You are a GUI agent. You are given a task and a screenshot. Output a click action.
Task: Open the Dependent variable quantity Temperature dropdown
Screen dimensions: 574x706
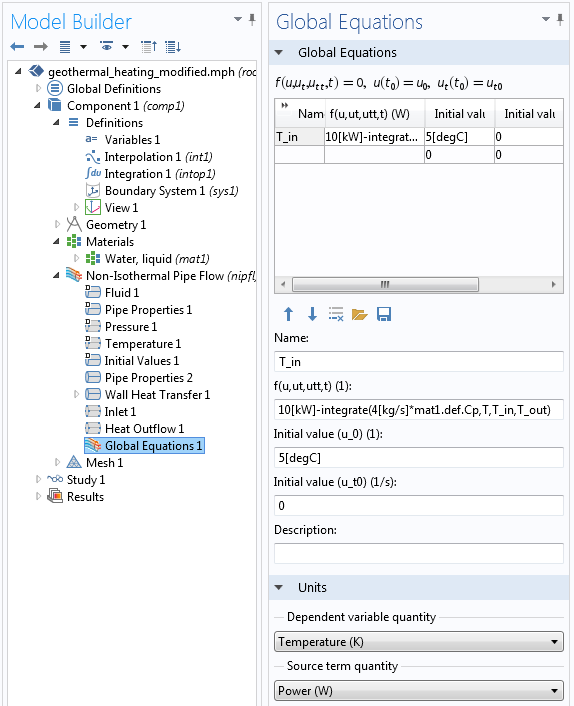tap(419, 642)
